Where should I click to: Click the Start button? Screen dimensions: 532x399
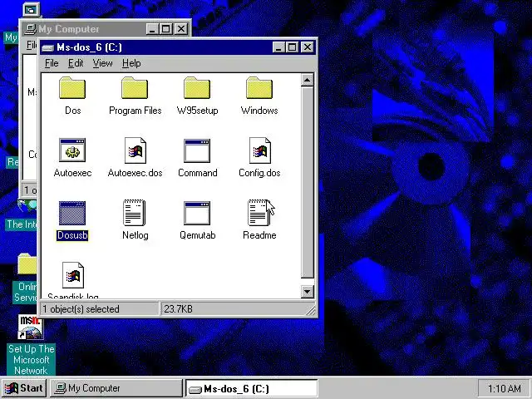click(24, 388)
